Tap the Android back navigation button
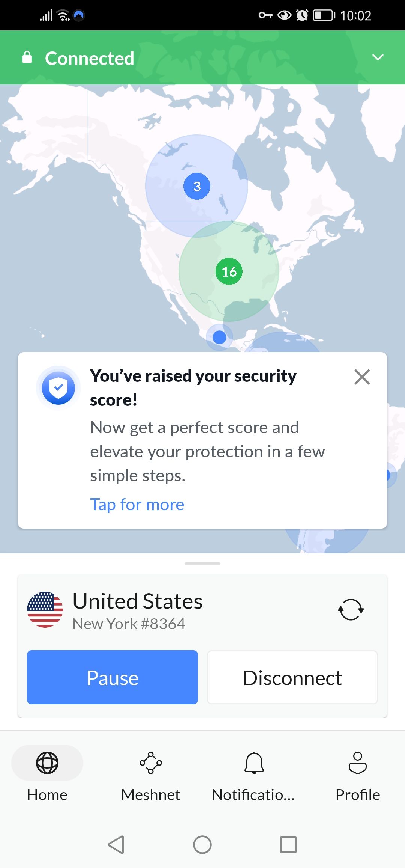The image size is (405, 868). pyautogui.click(x=116, y=845)
